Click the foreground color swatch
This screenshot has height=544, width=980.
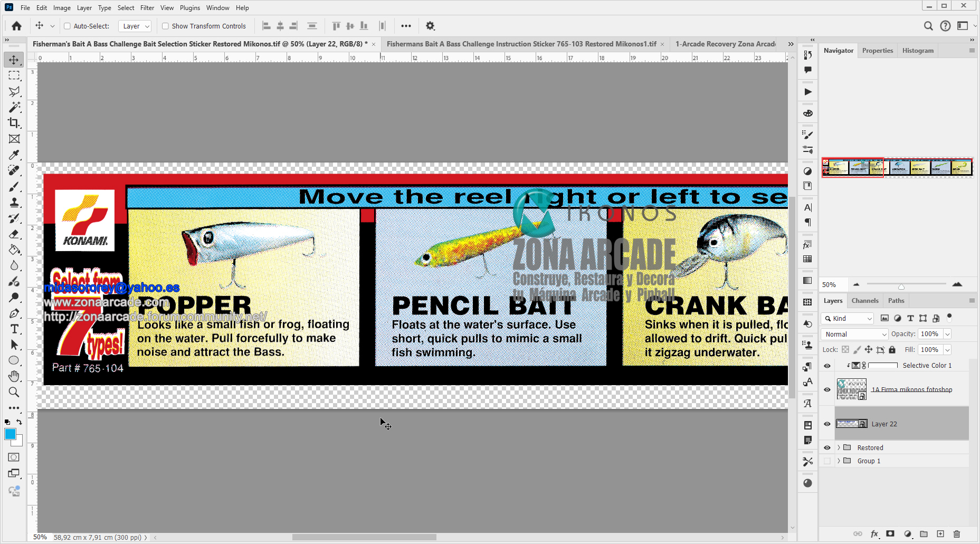tap(11, 435)
